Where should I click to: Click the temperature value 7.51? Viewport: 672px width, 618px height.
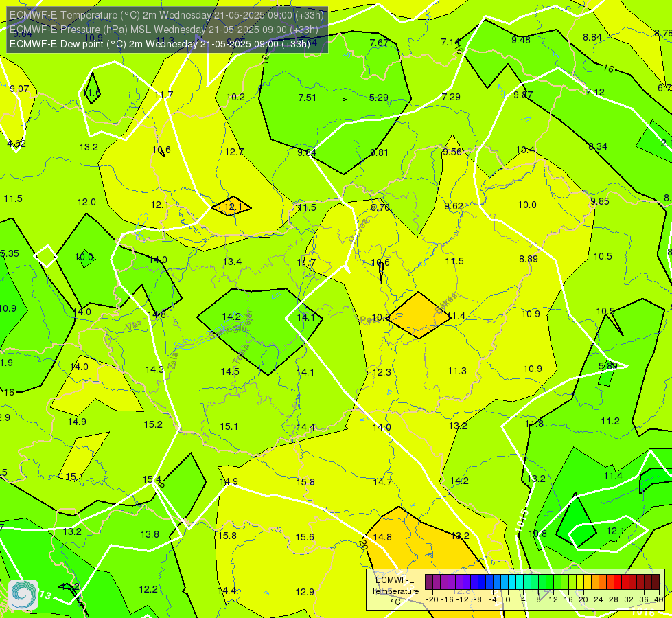point(308,98)
